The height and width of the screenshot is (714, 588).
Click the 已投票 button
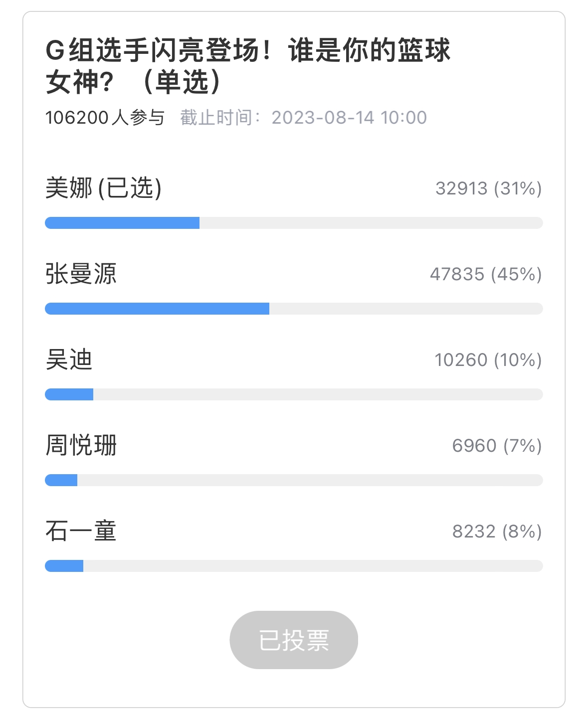tap(294, 640)
